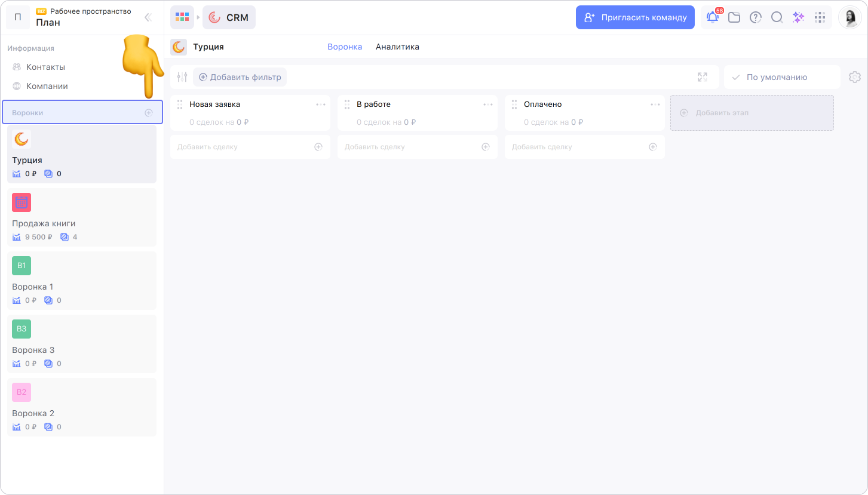The image size is (868, 495).
Task: Toggle fullscreen expand icon on board
Action: pos(703,77)
